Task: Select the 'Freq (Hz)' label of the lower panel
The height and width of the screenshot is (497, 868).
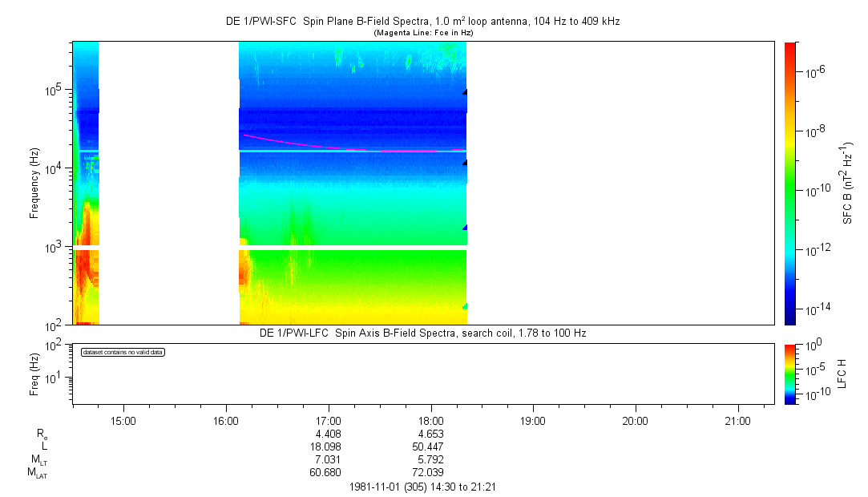Action: 34,373
